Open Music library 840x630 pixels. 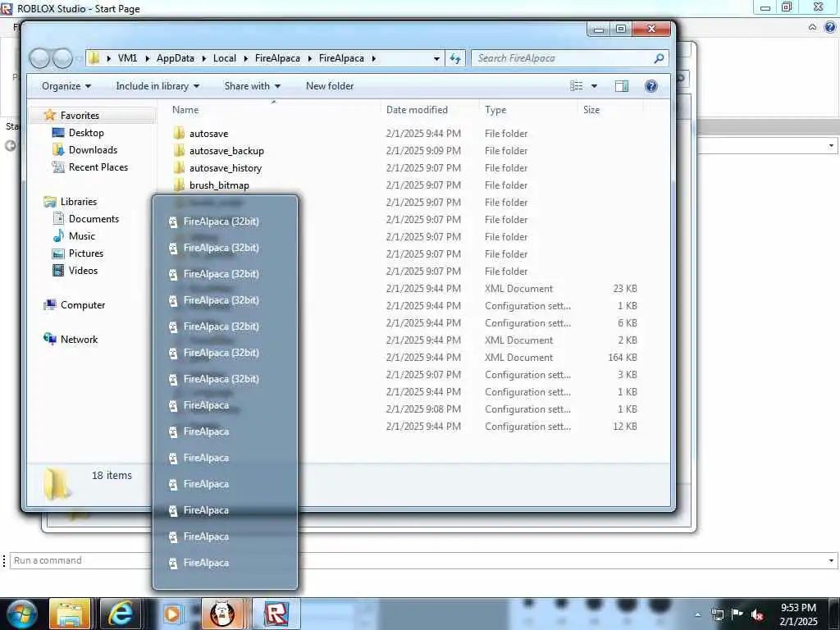pyautogui.click(x=81, y=235)
